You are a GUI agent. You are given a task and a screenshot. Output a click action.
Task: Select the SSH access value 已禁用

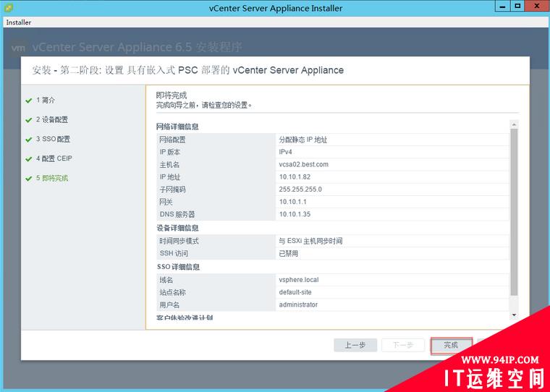[x=288, y=254]
